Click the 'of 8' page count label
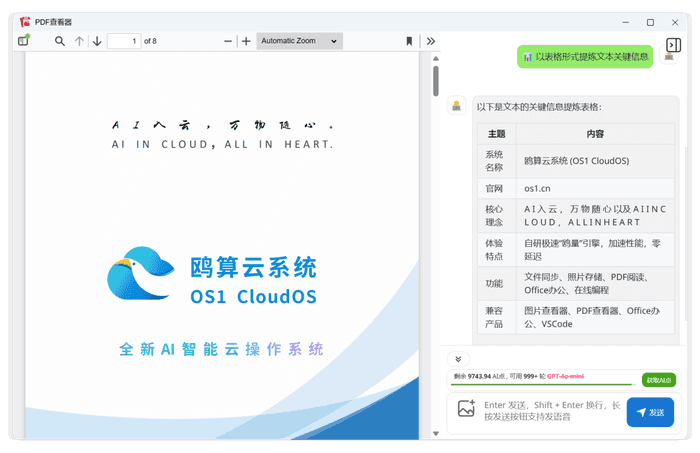 click(x=150, y=41)
